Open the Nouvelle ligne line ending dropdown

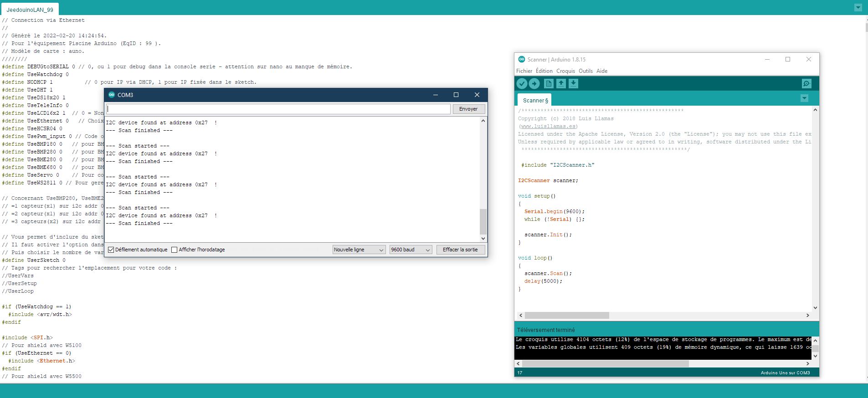[x=359, y=250]
